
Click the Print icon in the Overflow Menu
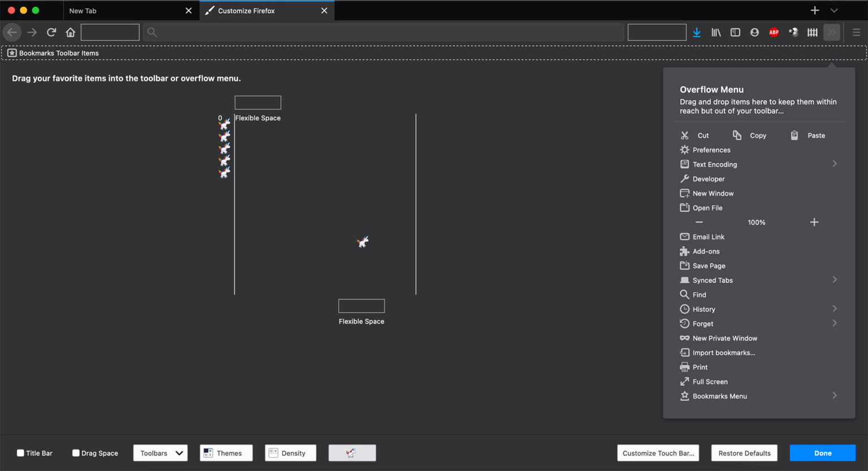(684, 367)
